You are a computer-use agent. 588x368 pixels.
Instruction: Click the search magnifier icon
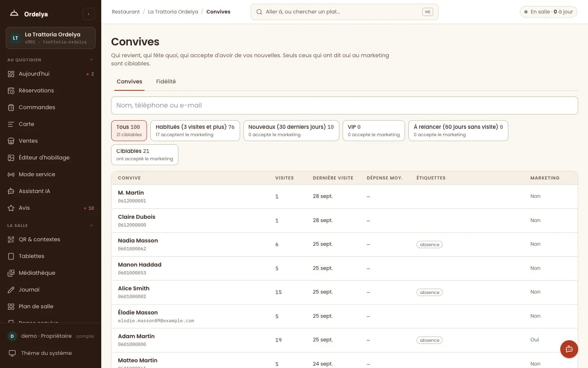(259, 12)
